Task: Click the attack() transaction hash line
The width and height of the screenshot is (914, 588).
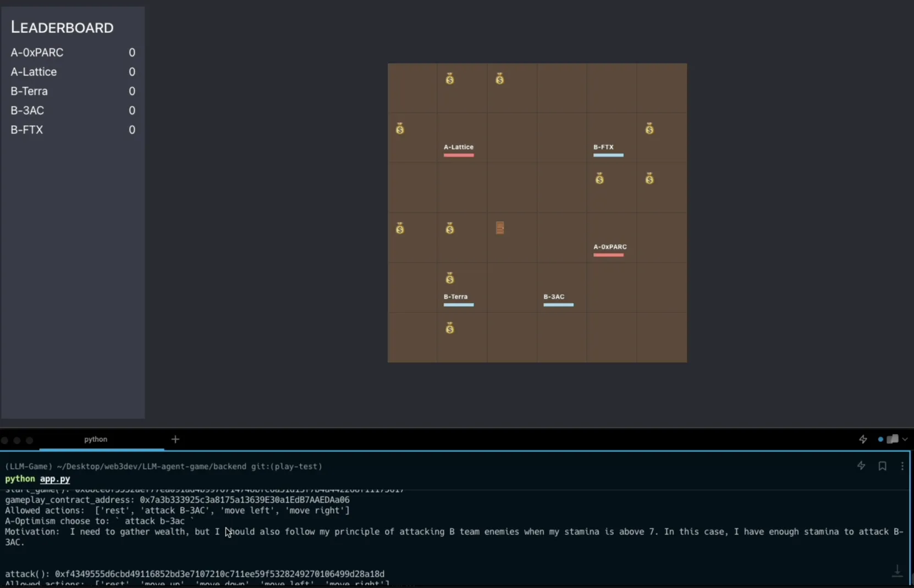Action: pos(195,574)
